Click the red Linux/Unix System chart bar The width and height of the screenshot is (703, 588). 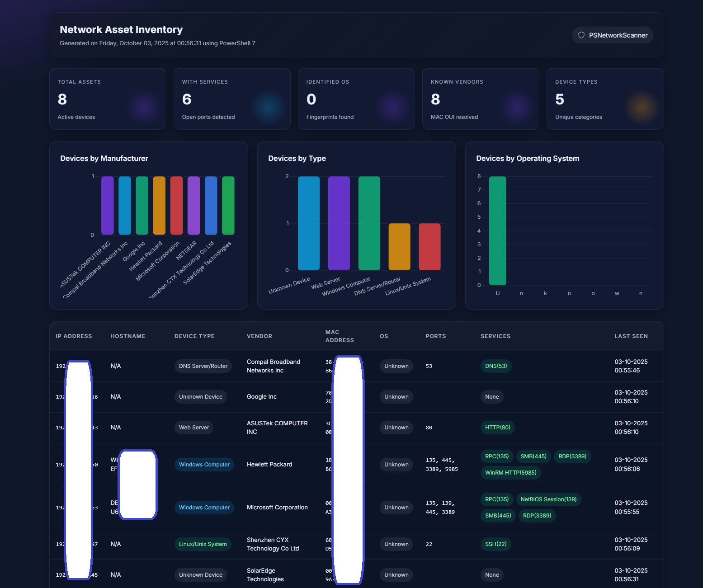coord(429,247)
